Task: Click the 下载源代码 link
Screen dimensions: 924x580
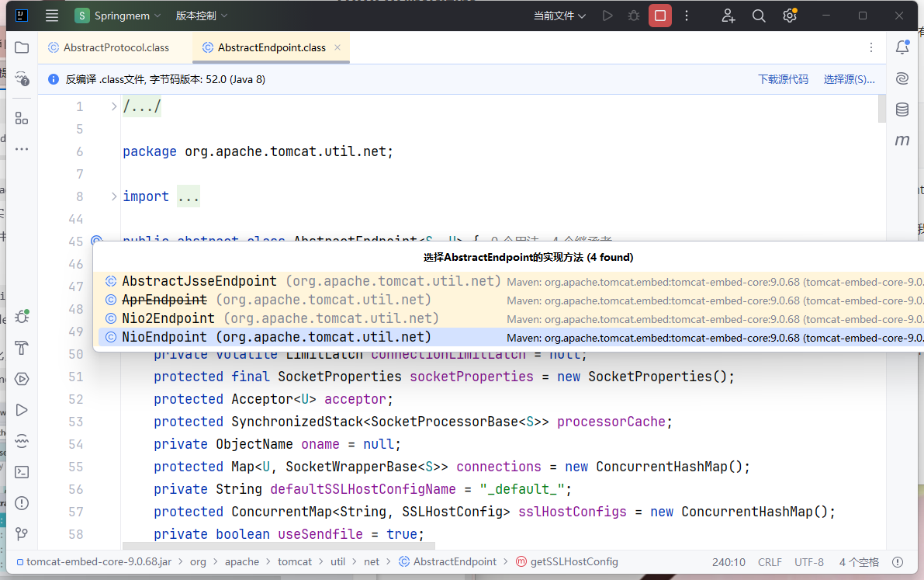Action: pyautogui.click(x=783, y=79)
